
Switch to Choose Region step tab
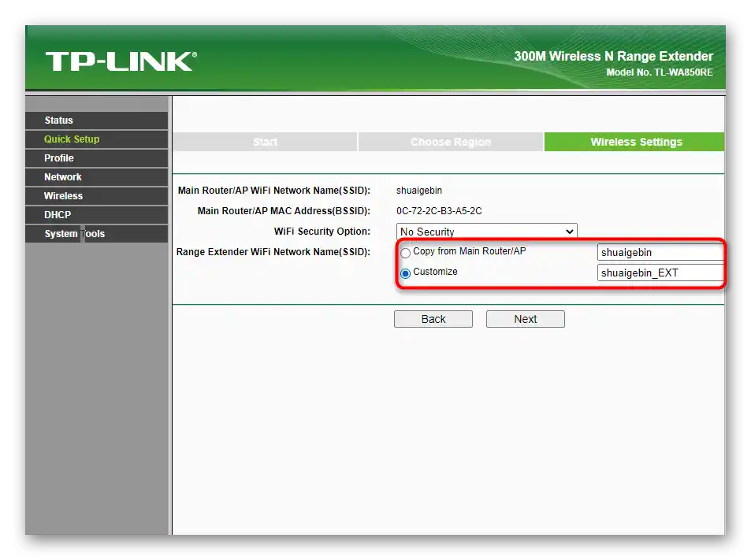(451, 142)
